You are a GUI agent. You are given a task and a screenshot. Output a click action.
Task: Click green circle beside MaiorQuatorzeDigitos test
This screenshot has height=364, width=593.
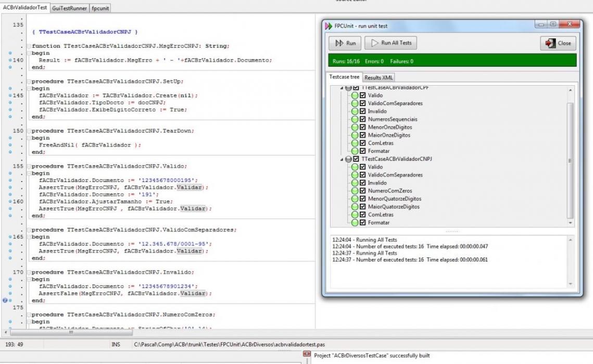(x=355, y=206)
